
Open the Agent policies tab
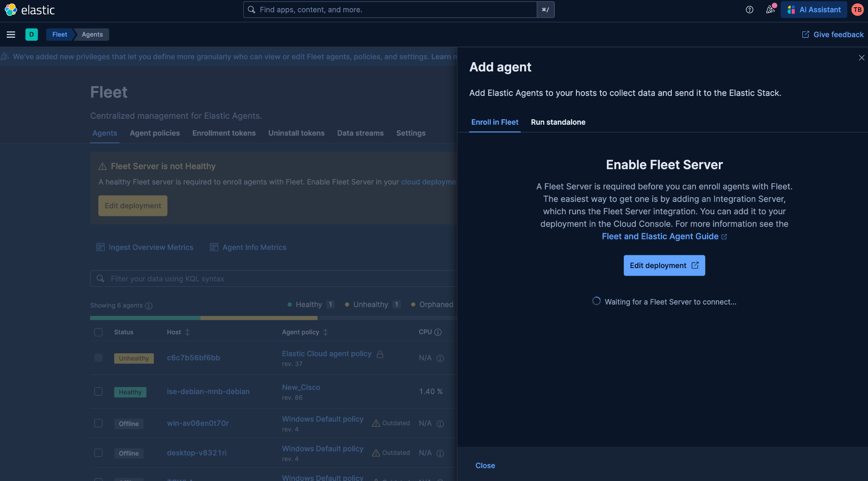click(155, 133)
